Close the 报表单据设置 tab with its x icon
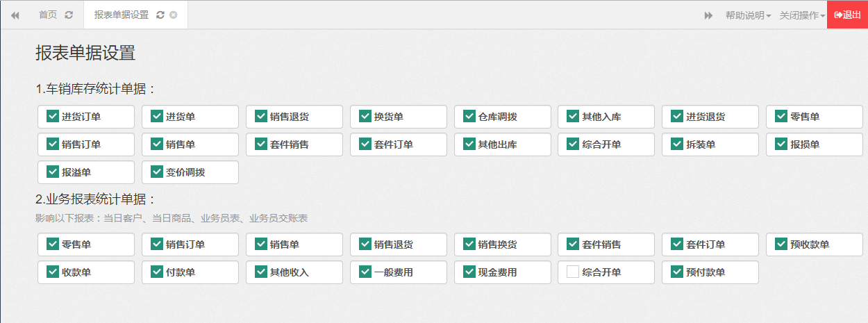Image resolution: width=868 pixels, height=323 pixels. pyautogui.click(x=174, y=15)
